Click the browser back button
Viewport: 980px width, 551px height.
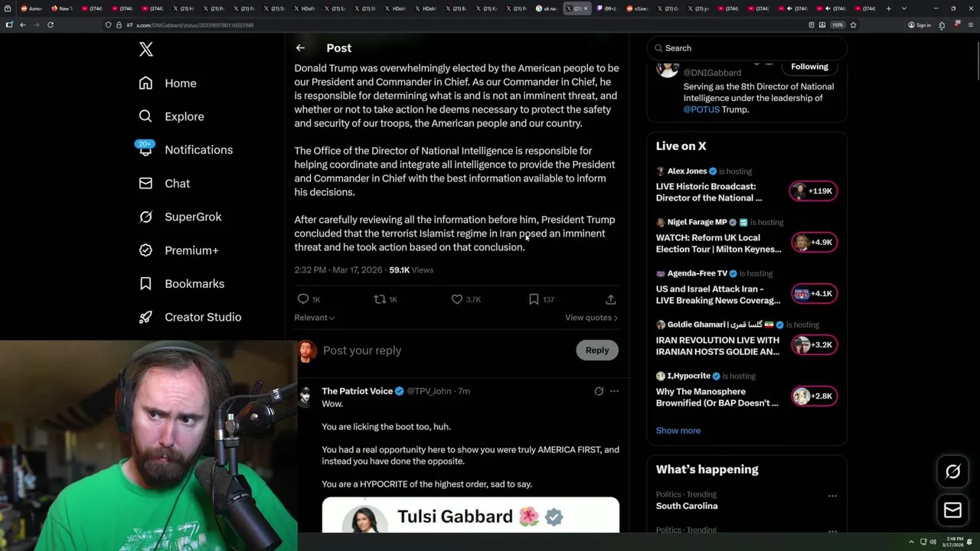[x=23, y=25]
